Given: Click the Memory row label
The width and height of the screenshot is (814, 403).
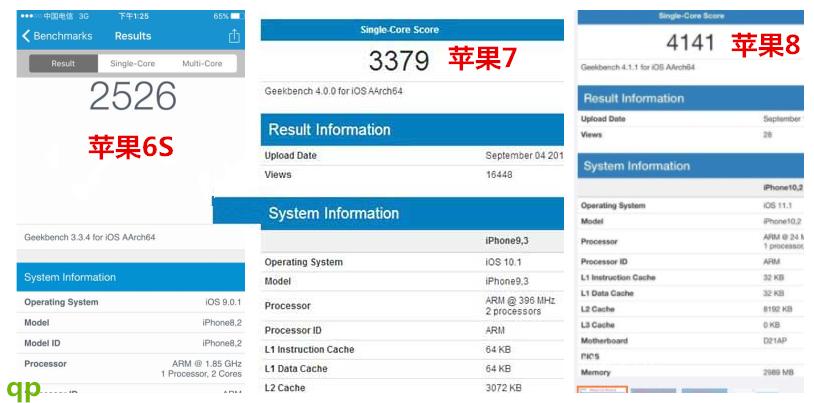Looking at the screenshot, I should click(x=595, y=372).
